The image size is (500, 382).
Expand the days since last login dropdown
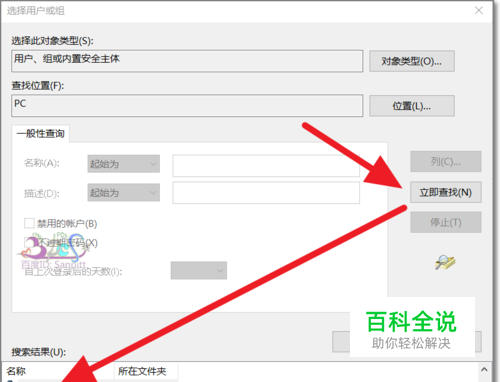point(199,270)
